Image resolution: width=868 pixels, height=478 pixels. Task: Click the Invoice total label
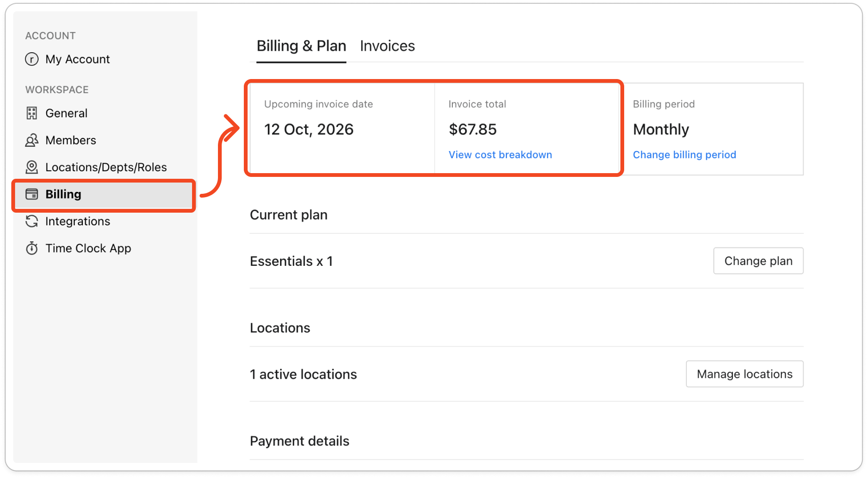click(x=477, y=104)
